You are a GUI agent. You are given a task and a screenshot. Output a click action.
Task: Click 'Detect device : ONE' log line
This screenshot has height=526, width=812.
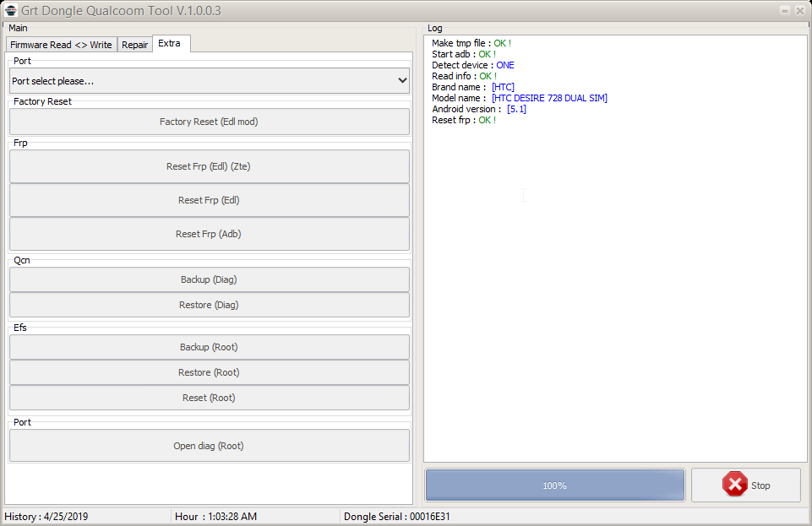coord(473,65)
